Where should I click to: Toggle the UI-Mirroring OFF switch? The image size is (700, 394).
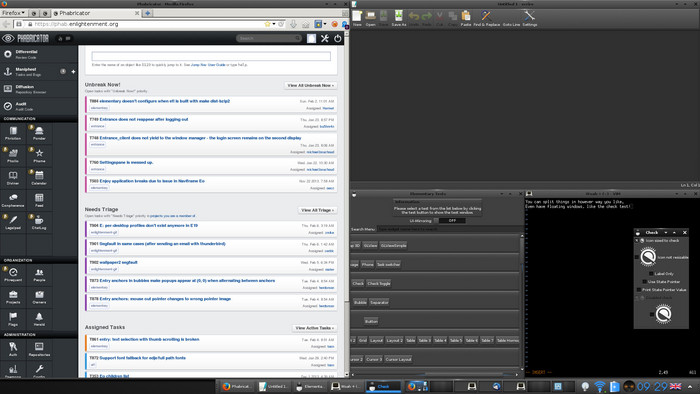tap(450, 220)
